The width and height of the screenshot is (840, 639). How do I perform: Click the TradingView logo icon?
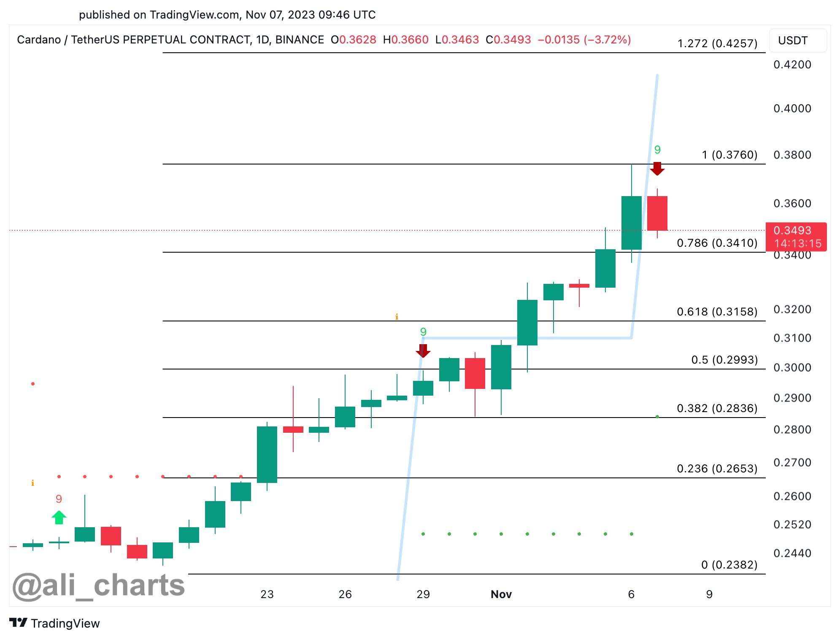coord(18,623)
